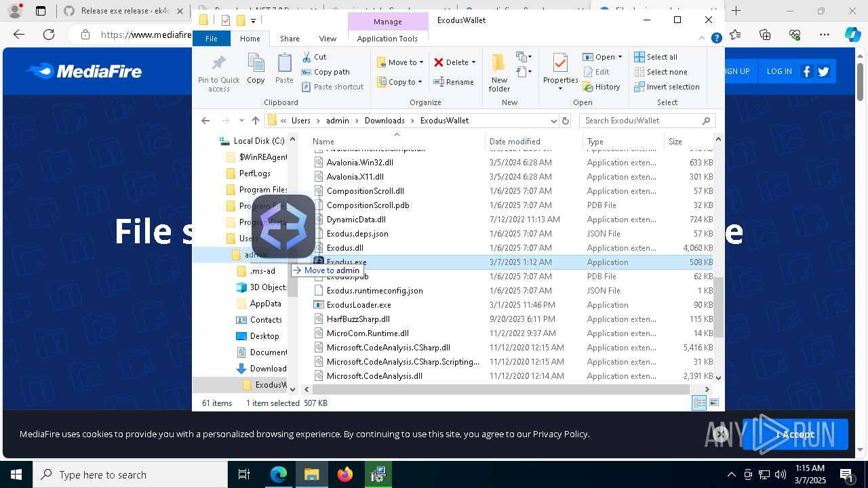Image resolution: width=868 pixels, height=488 pixels.
Task: Switch to the GitHub Release exe browser tab
Action: [x=125, y=11]
